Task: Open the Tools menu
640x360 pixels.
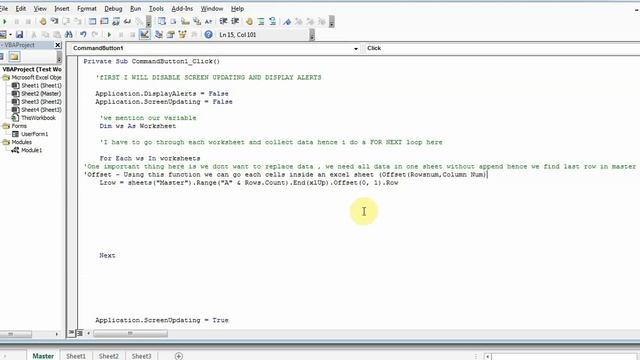Action: pyautogui.click(x=156, y=9)
